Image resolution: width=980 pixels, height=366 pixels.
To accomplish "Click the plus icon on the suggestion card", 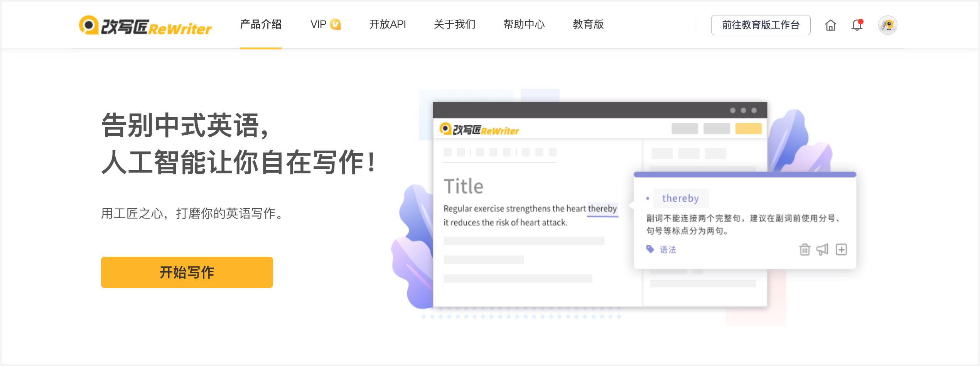I will point(841,250).
